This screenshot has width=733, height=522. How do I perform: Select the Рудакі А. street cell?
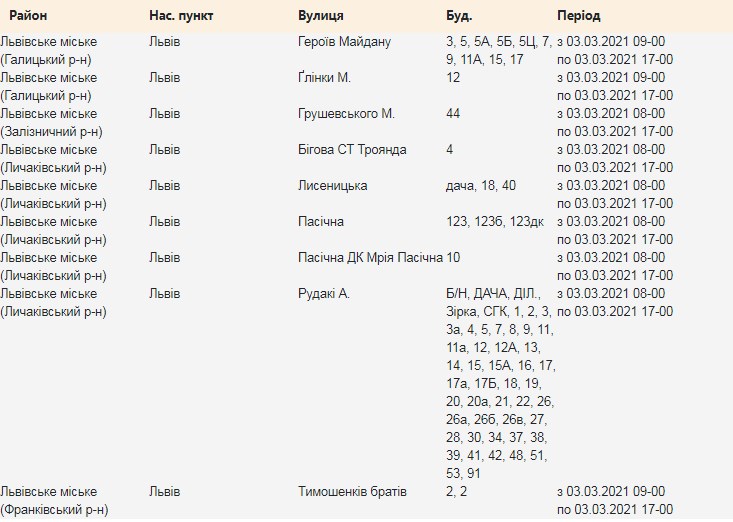(324, 293)
